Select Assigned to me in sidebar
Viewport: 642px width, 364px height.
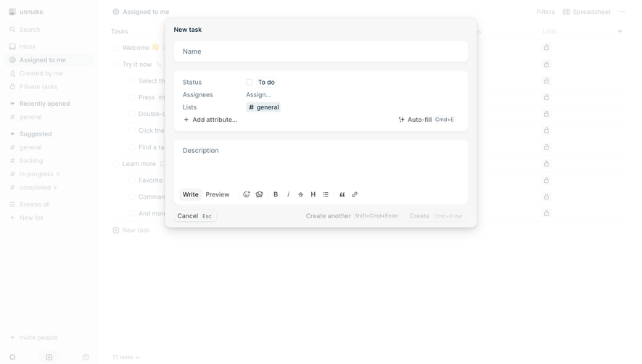(x=49, y=59)
